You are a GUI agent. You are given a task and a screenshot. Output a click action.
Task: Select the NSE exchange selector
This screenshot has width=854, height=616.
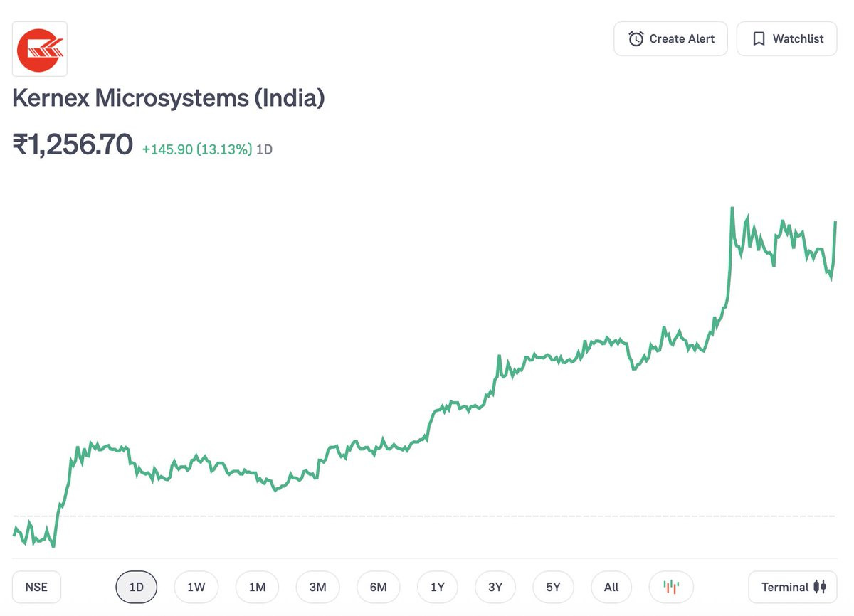coord(36,587)
